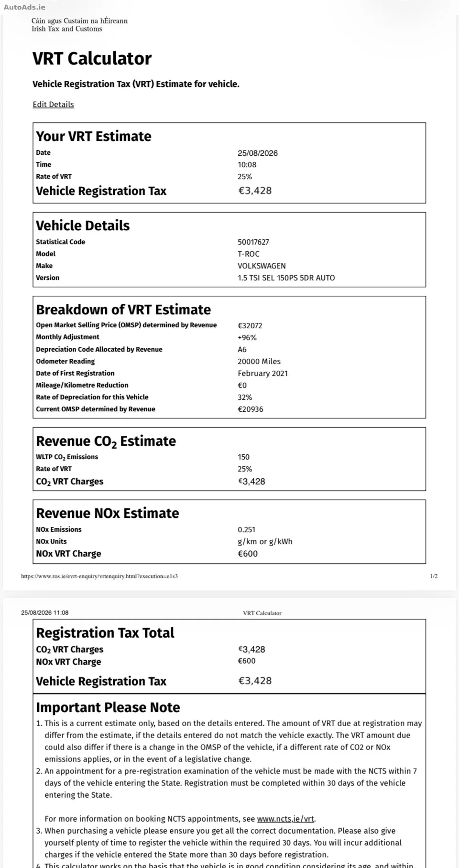Select the first registration date "February 2021"

pos(263,373)
